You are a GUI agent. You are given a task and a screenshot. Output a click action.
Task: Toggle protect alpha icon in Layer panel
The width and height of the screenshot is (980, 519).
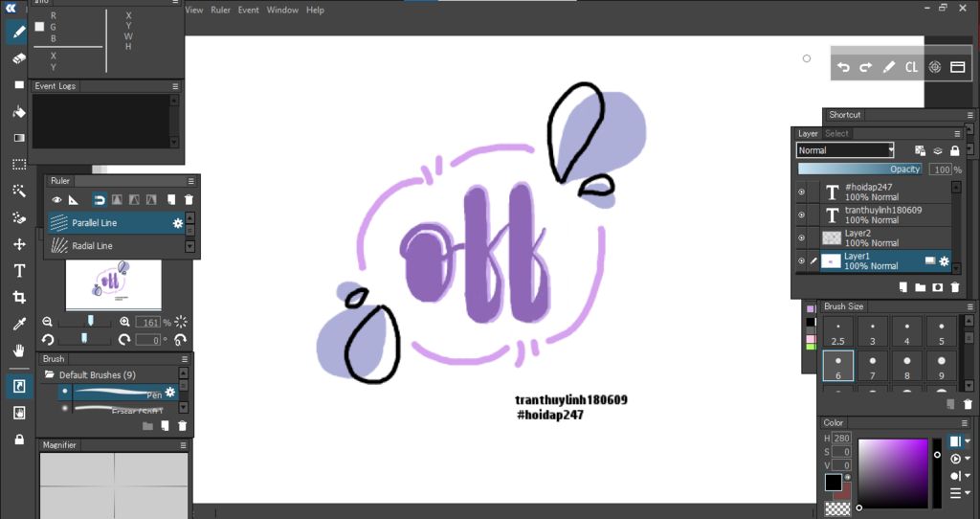[x=920, y=150]
